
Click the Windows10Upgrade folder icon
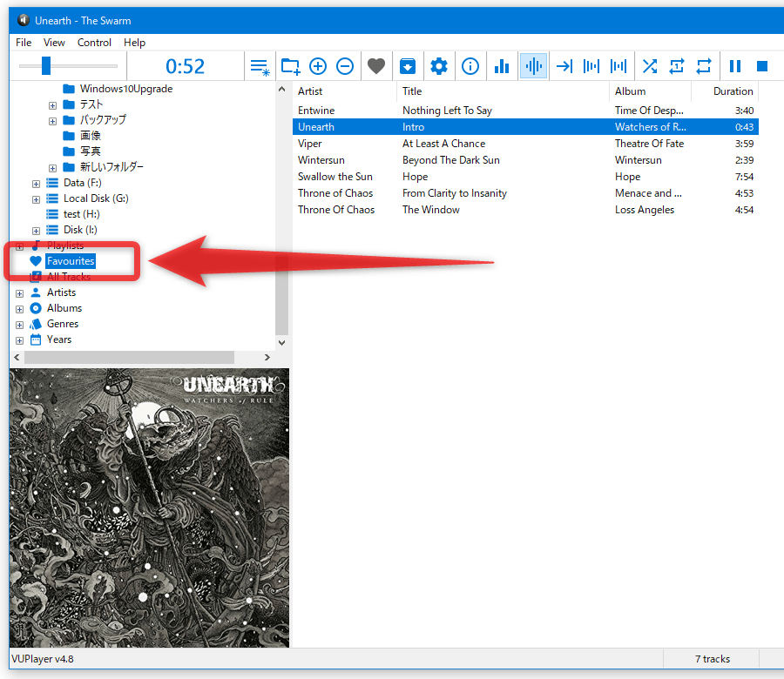(x=69, y=89)
